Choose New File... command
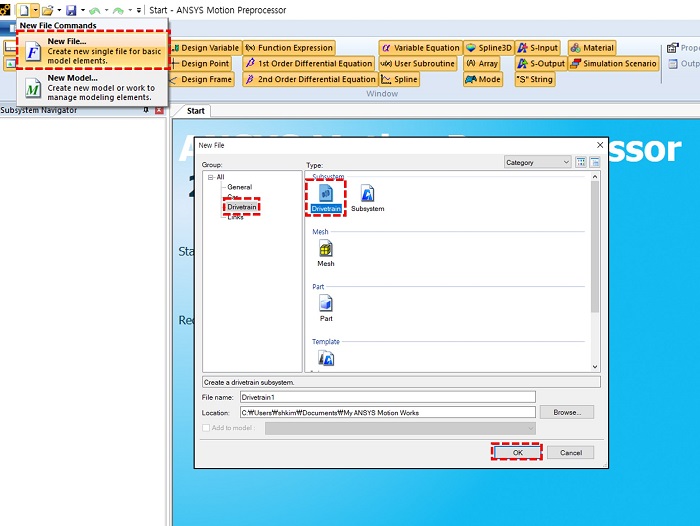This screenshot has height=526, width=700. coord(93,50)
